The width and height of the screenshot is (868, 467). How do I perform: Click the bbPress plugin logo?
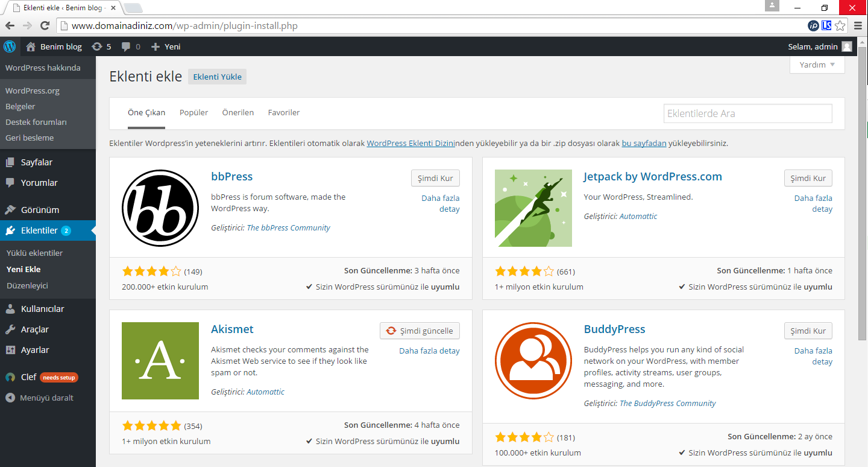tap(160, 208)
